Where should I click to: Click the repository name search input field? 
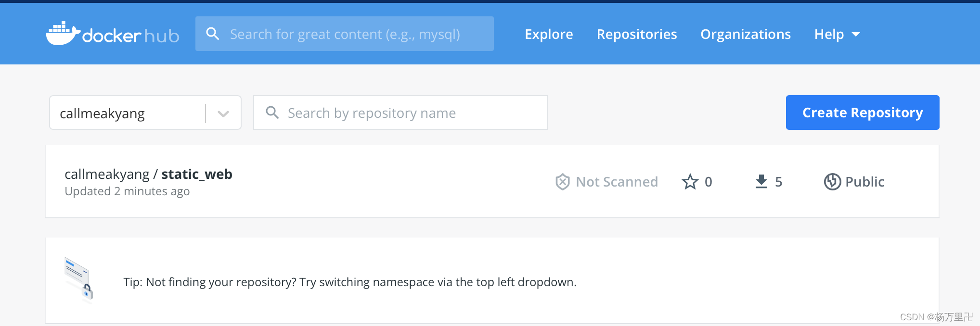[400, 112]
